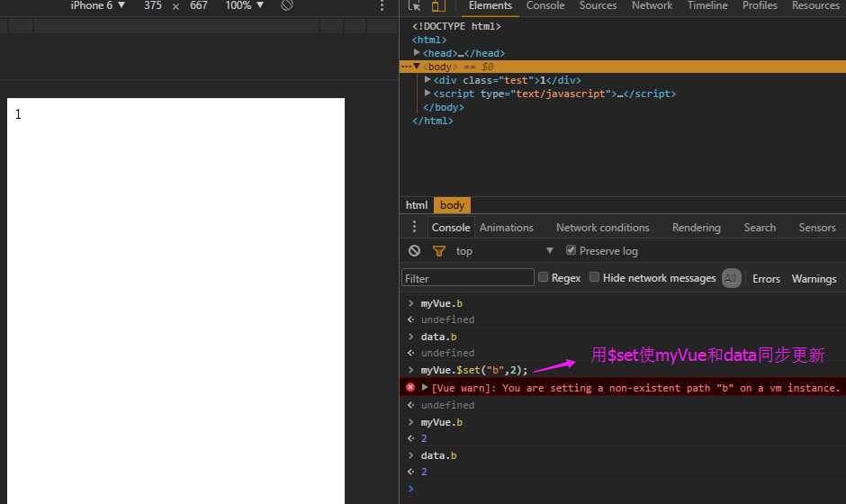Open the Search drawer tab

tap(760, 228)
